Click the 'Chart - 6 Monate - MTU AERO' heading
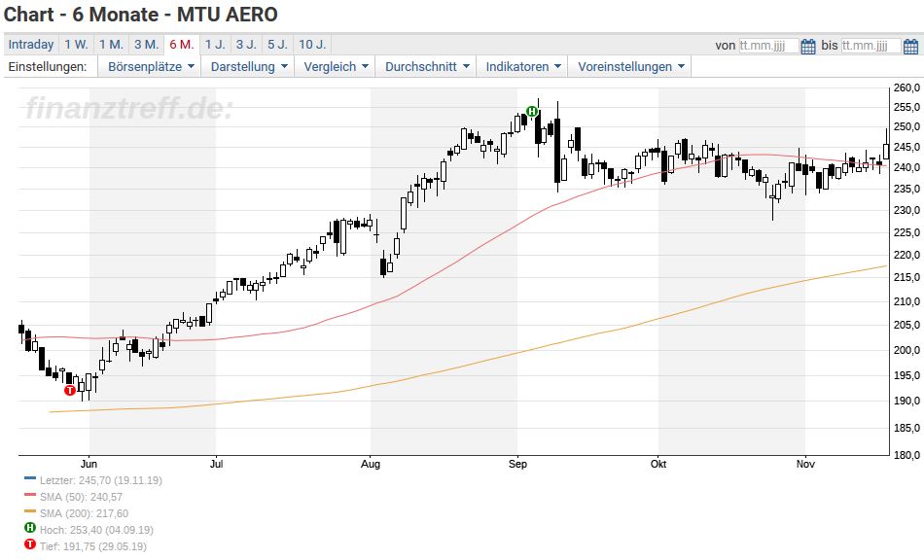The height and width of the screenshot is (560, 924). (x=140, y=15)
